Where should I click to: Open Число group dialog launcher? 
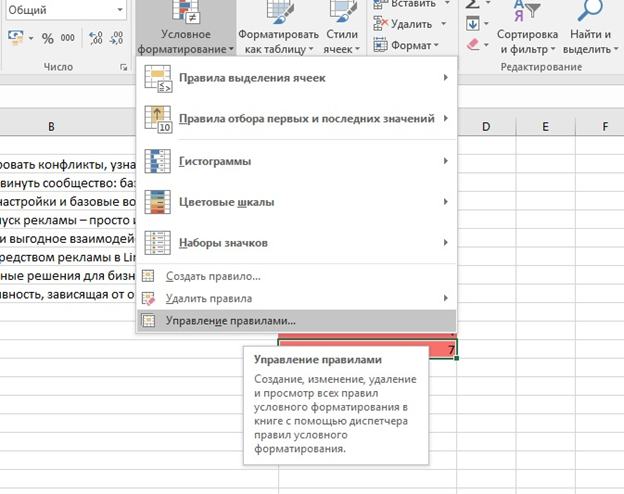[x=125, y=67]
